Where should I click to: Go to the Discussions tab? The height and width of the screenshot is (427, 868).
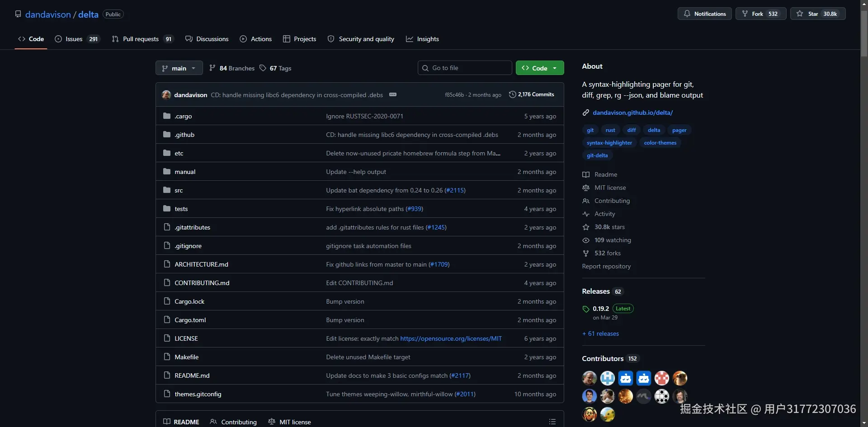click(207, 39)
